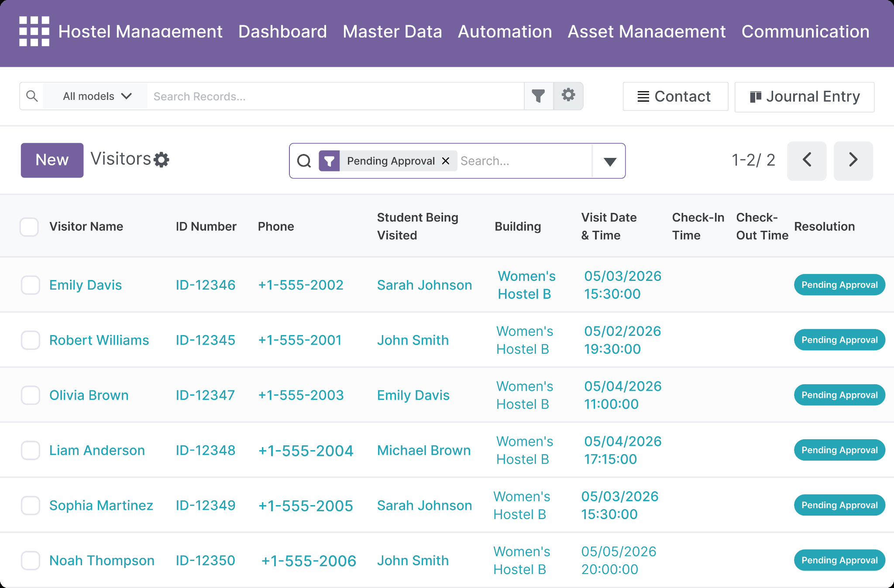
Task: Click the Search Records input field
Action: (x=335, y=96)
